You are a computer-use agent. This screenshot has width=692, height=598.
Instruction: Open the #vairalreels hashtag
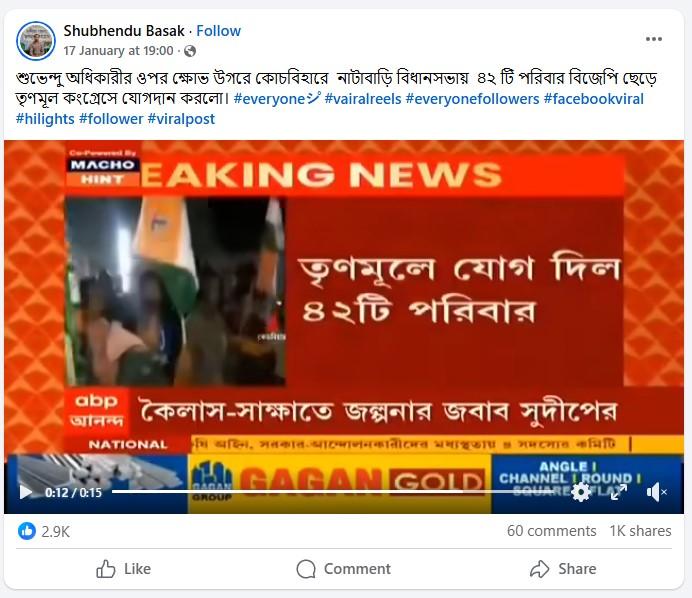tap(363, 99)
